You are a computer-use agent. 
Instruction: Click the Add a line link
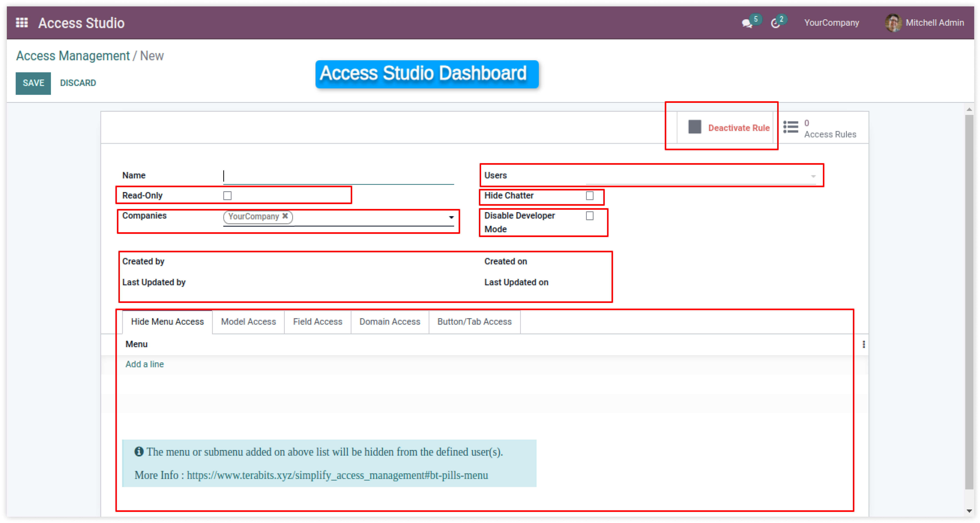click(x=145, y=364)
